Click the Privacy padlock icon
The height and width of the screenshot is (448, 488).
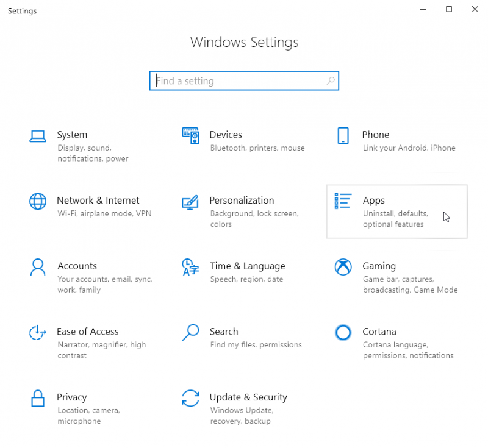click(x=38, y=398)
